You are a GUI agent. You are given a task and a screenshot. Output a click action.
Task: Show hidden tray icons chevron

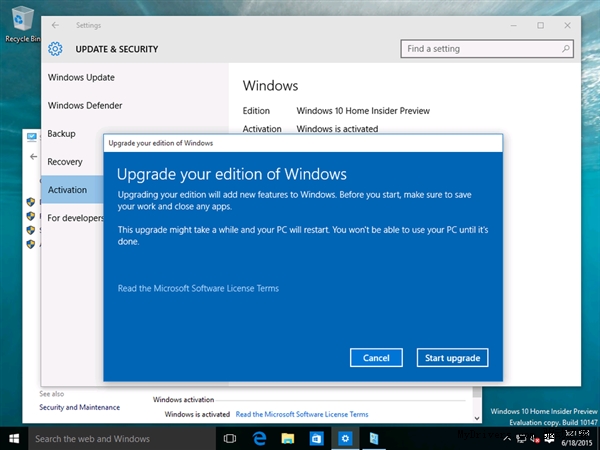pos(507,439)
